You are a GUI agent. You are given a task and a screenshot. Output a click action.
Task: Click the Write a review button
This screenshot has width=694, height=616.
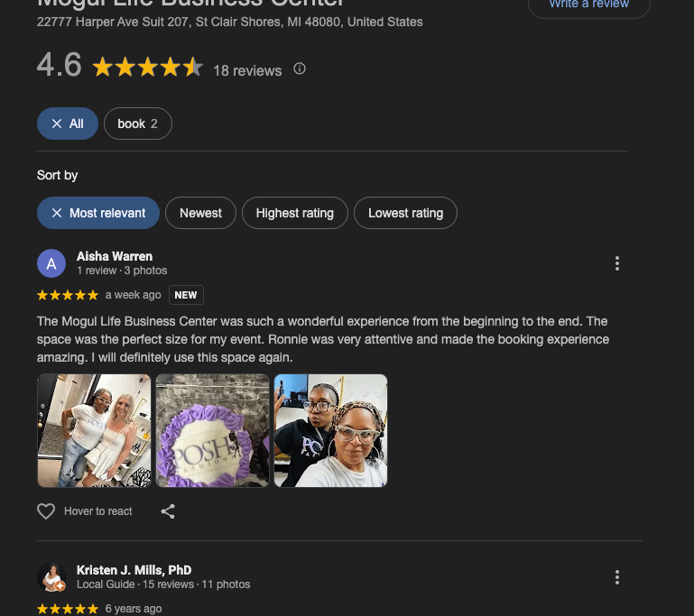589,5
